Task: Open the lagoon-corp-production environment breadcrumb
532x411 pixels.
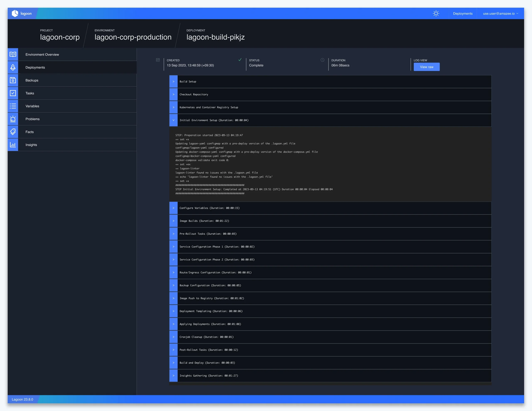Action: point(133,37)
